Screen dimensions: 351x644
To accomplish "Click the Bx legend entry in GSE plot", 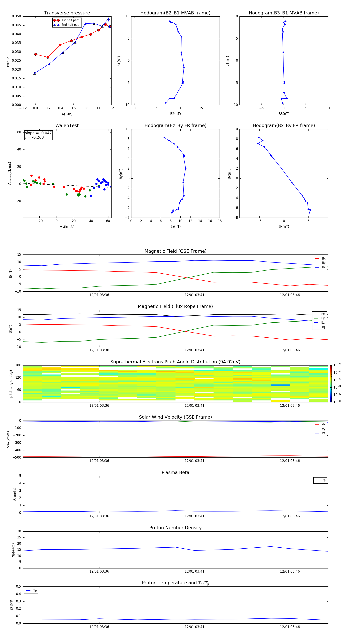I will pos(320,259).
